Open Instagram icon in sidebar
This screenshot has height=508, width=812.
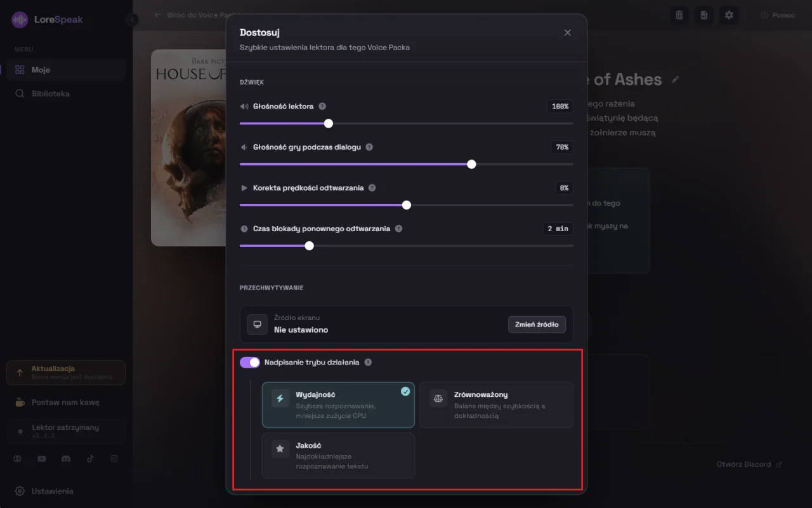[x=114, y=458]
